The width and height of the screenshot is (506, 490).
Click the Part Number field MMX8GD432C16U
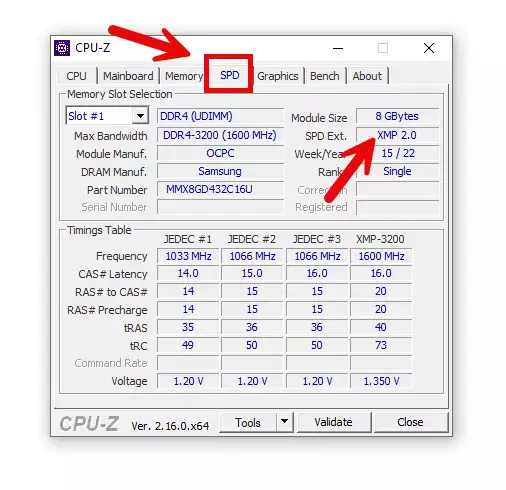click(x=220, y=189)
